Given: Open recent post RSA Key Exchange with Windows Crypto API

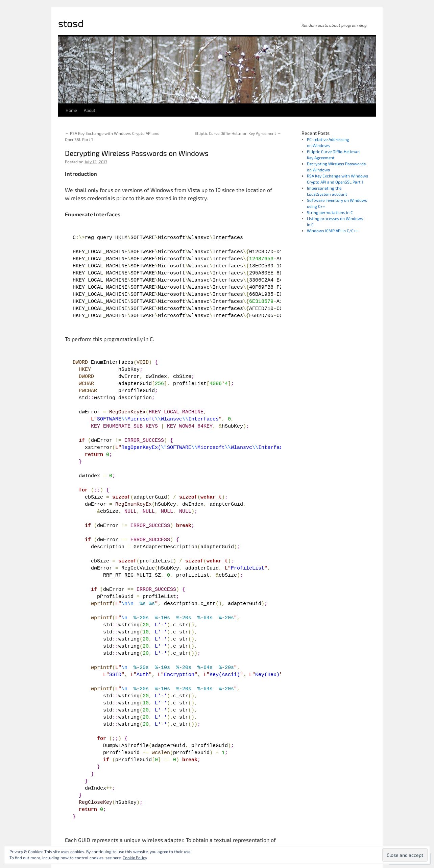Looking at the screenshot, I should (x=337, y=179).
